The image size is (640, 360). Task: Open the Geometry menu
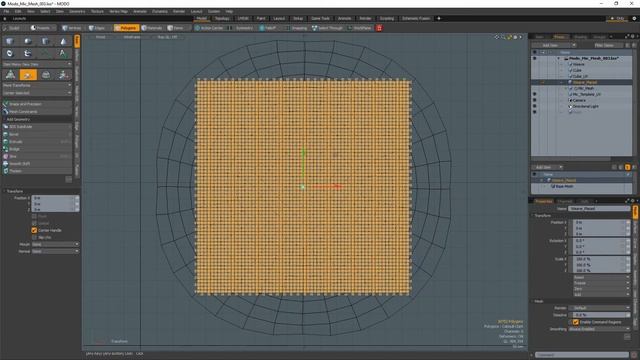coord(77,11)
